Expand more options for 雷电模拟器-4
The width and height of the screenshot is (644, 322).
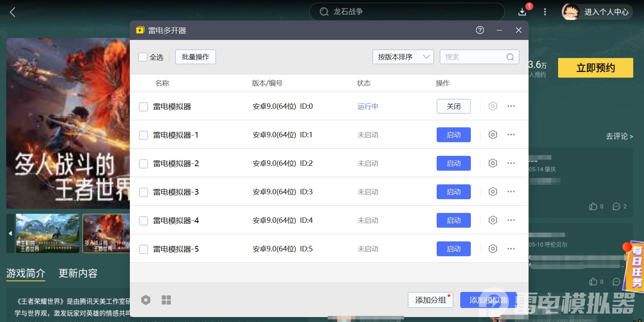pos(511,220)
